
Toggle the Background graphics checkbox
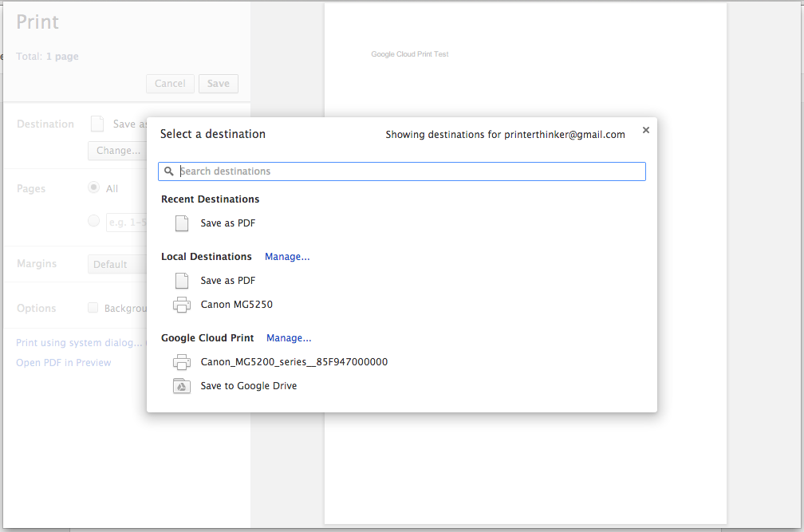click(93, 308)
